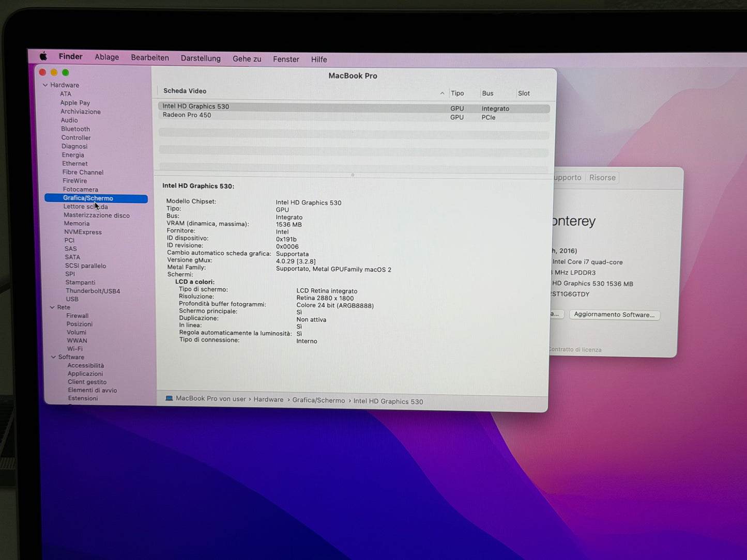Select SATA in the sidebar
Viewport: 747px width, 560px height.
point(72,257)
